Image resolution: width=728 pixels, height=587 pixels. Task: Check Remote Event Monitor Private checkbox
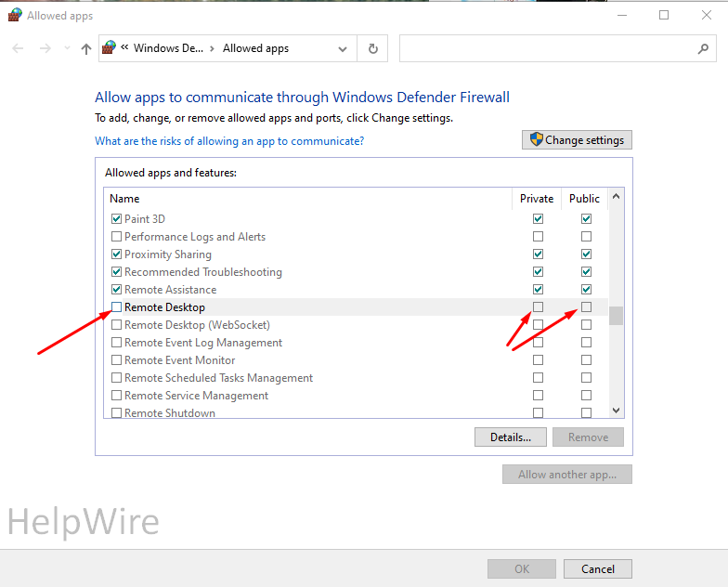point(539,360)
